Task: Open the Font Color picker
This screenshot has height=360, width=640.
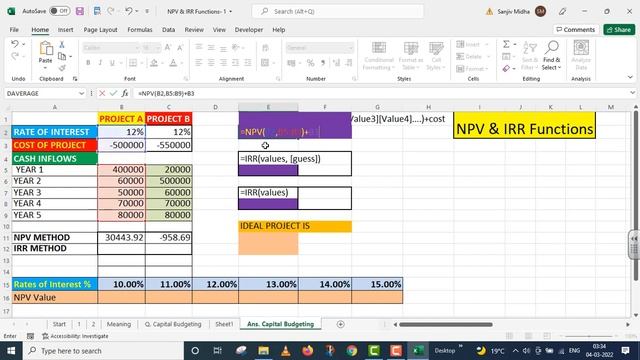Action: click(173, 63)
